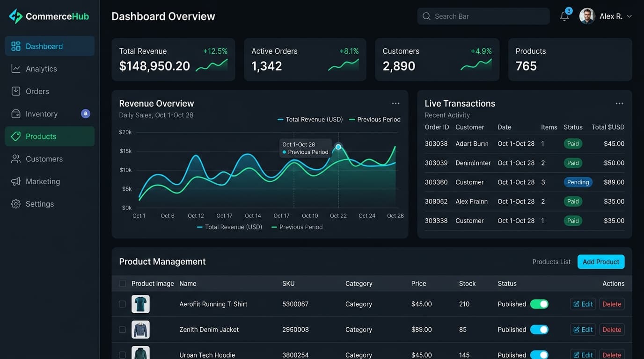Delete the AeroFit Running T-Shirt product

(612, 304)
